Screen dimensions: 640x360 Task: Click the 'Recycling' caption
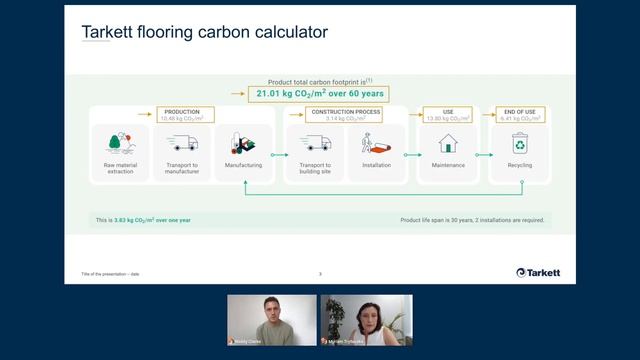(520, 165)
